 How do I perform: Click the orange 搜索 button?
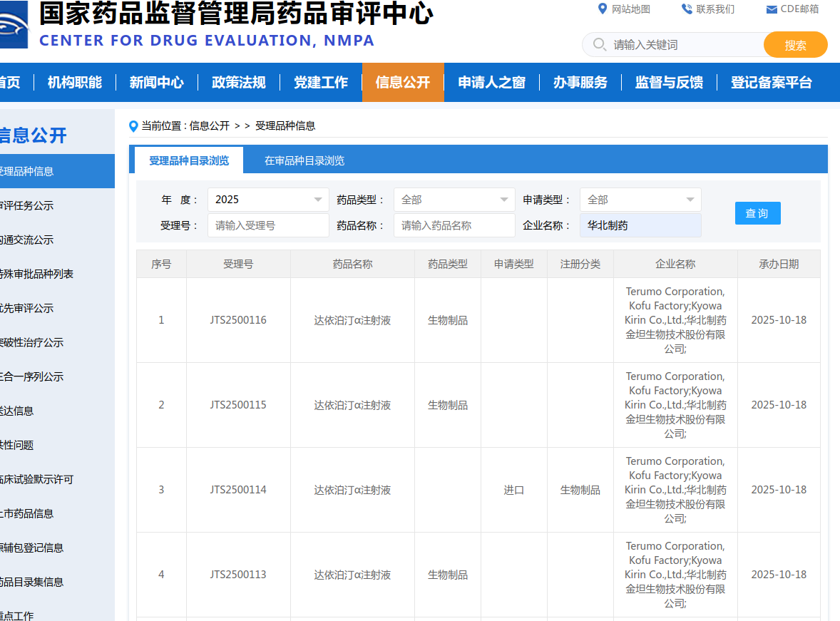795,45
